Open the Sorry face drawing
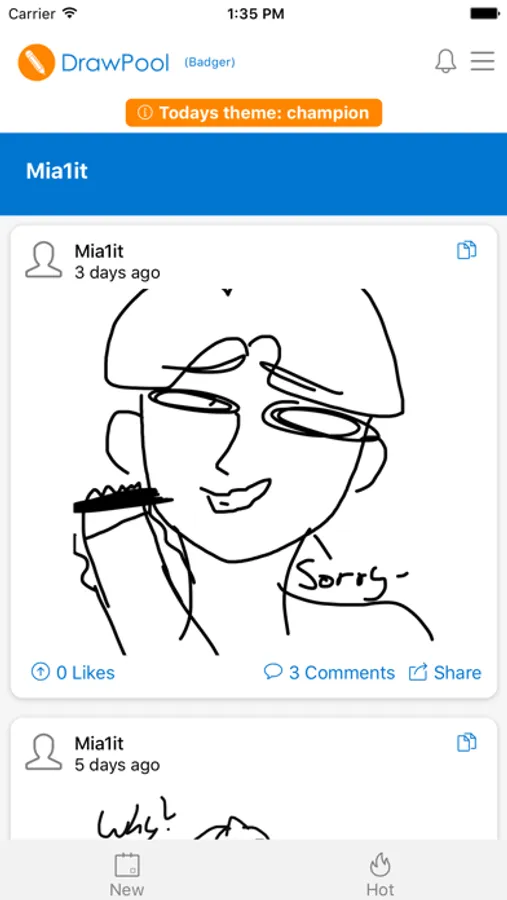Screen dimensions: 507x900 tap(254, 471)
